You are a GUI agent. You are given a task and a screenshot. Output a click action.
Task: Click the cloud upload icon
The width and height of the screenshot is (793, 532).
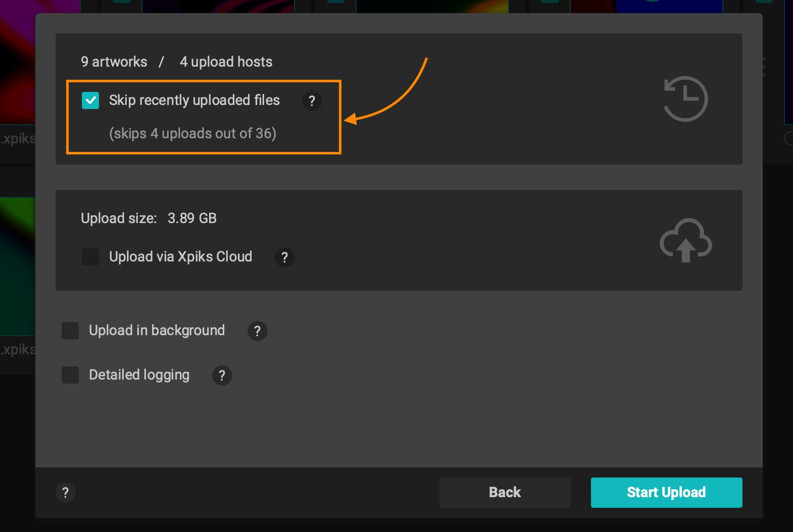(685, 241)
